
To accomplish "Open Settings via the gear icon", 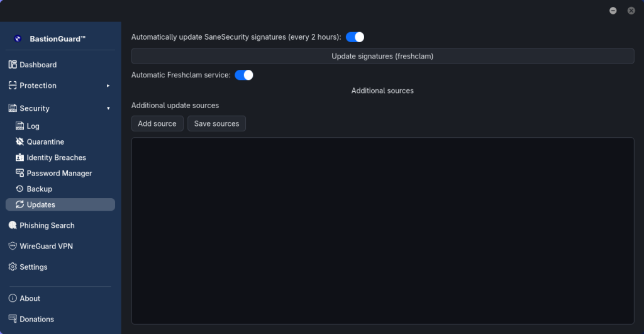I will (x=13, y=267).
